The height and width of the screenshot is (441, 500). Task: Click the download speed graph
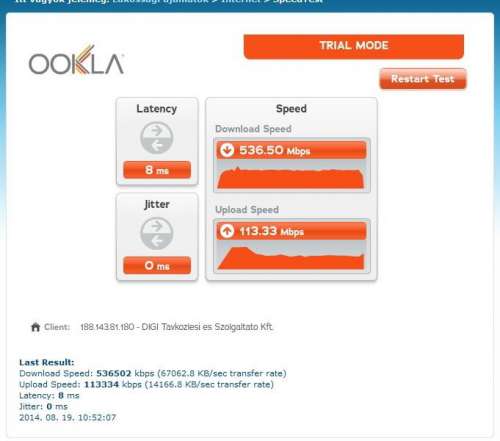[x=291, y=177]
